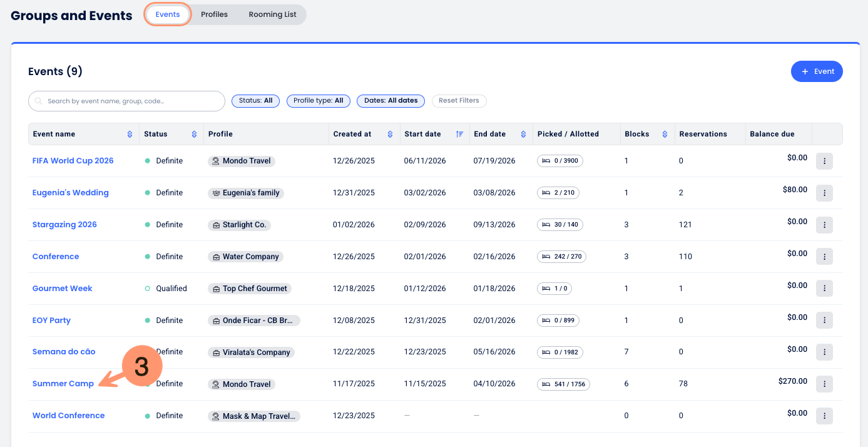Viewport: 868px width, 447px height.
Task: Focus the event search field
Action: [127, 101]
